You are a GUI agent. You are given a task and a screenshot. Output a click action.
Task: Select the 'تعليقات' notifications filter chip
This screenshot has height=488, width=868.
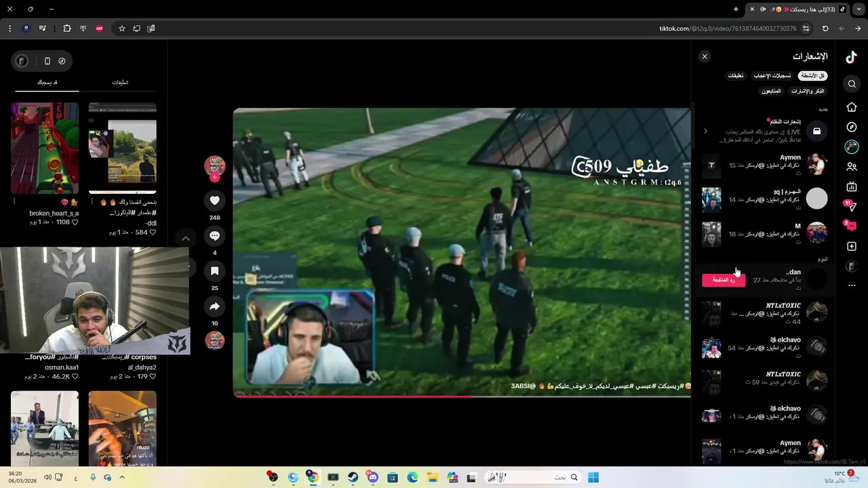click(x=736, y=76)
